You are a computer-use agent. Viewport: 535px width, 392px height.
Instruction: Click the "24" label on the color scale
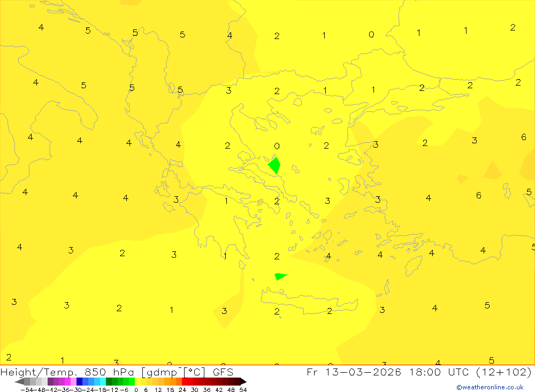point(182,390)
